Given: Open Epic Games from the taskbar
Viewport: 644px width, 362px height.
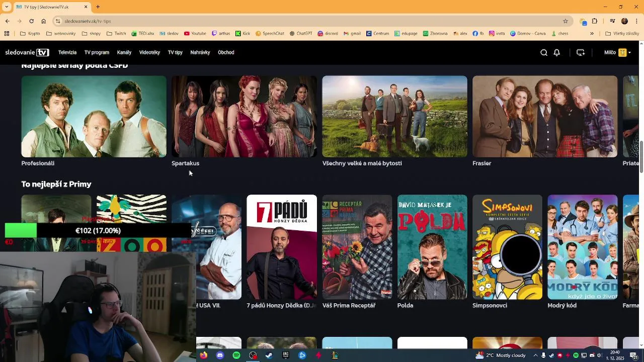Looking at the screenshot, I should [286, 355].
